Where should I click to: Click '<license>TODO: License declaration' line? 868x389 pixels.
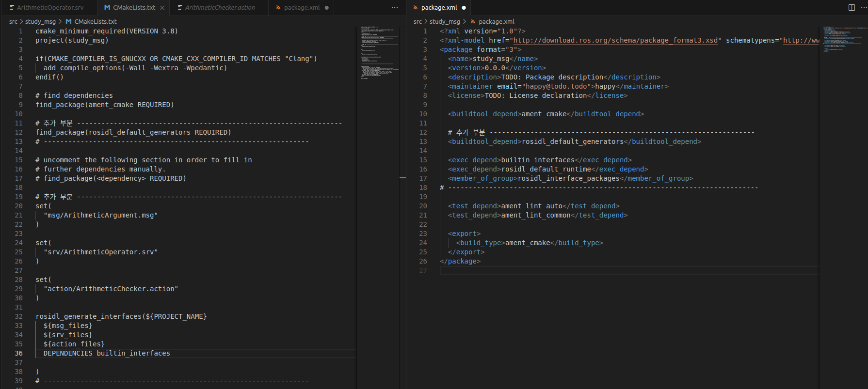[x=538, y=96]
